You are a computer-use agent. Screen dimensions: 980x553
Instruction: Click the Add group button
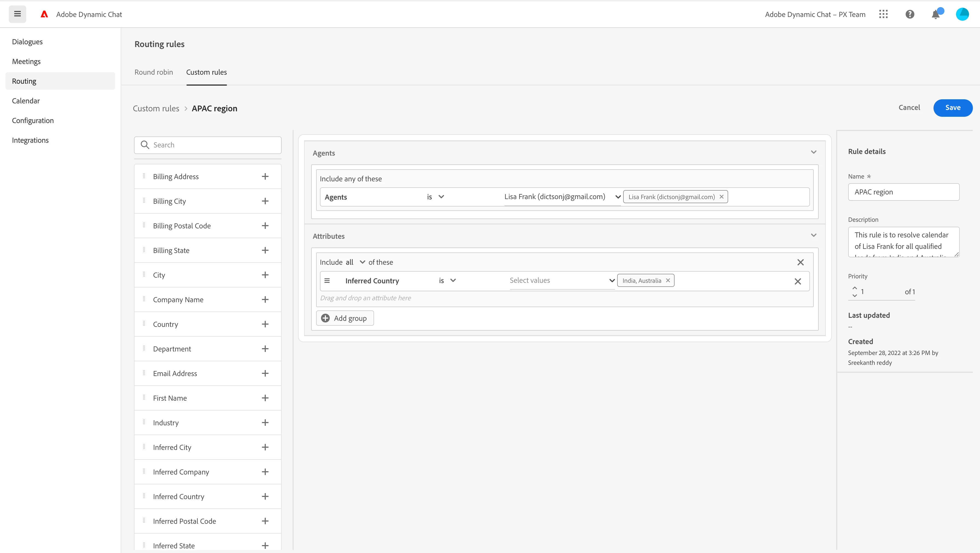(x=345, y=318)
